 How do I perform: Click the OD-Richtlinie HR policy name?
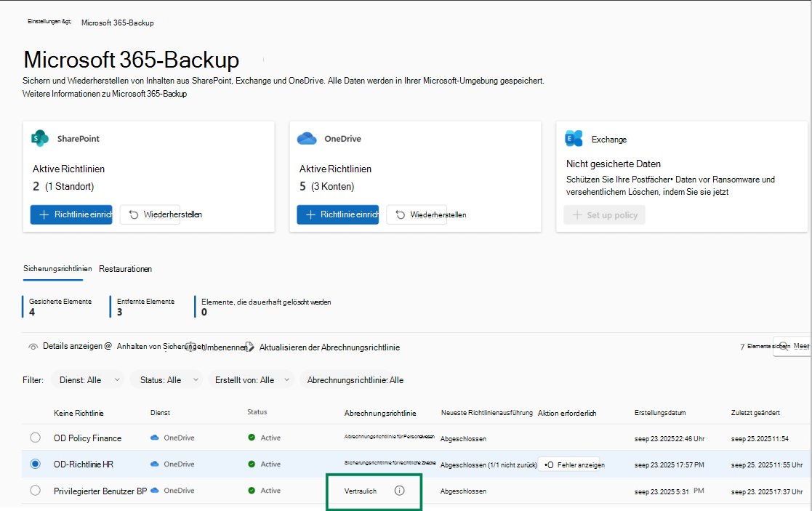84,464
